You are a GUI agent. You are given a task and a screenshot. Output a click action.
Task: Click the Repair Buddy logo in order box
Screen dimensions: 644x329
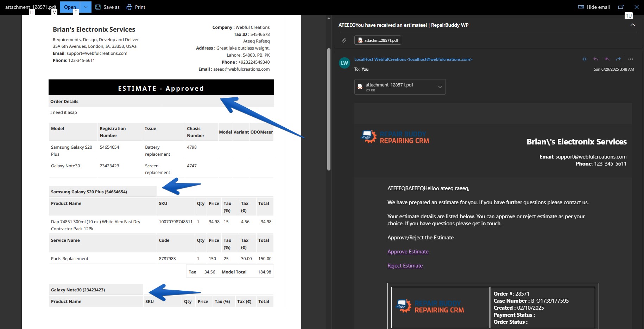point(430,307)
